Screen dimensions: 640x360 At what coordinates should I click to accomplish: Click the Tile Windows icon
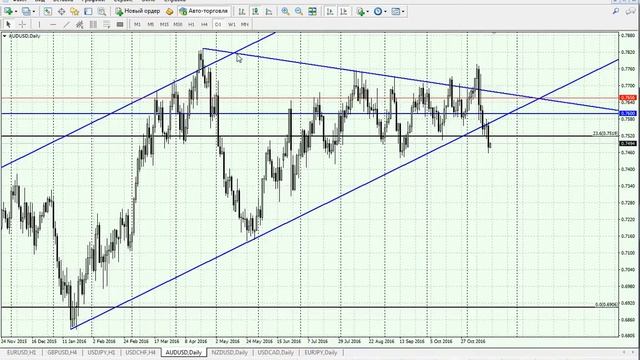click(312, 11)
